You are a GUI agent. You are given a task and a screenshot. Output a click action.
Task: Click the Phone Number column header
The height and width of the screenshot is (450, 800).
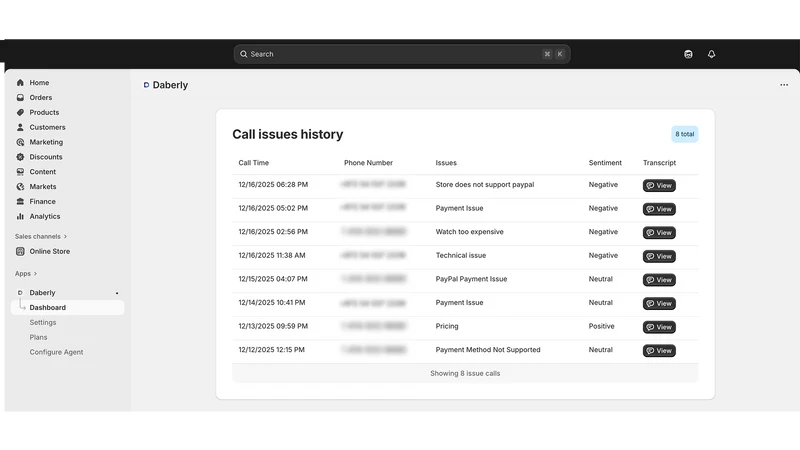click(368, 163)
